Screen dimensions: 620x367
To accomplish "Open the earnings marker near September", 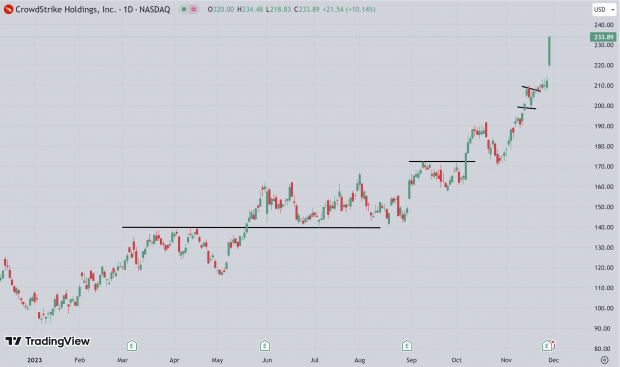I will pyautogui.click(x=407, y=346).
